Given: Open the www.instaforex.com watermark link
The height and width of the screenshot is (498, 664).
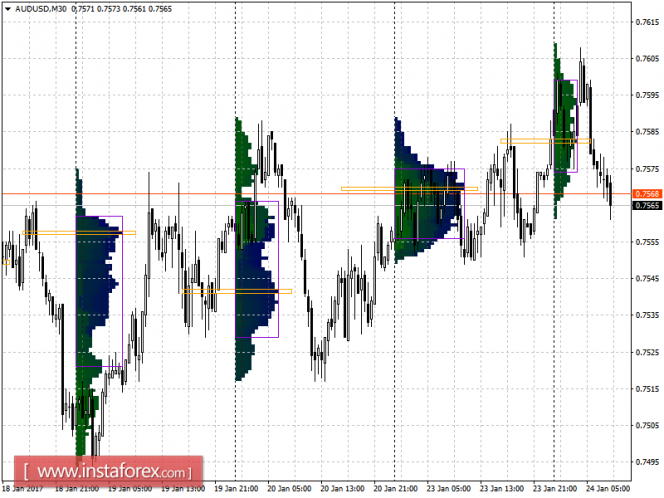Looking at the screenshot, I should point(112,470).
